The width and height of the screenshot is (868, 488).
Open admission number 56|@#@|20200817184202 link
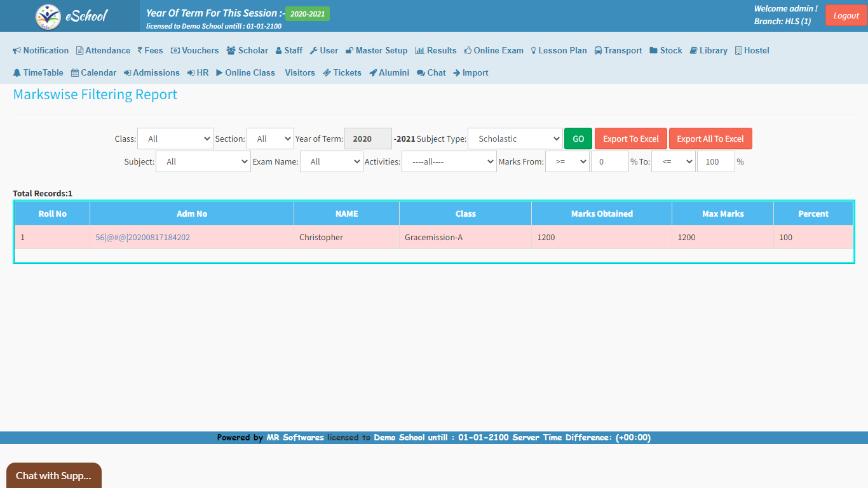[x=143, y=238]
